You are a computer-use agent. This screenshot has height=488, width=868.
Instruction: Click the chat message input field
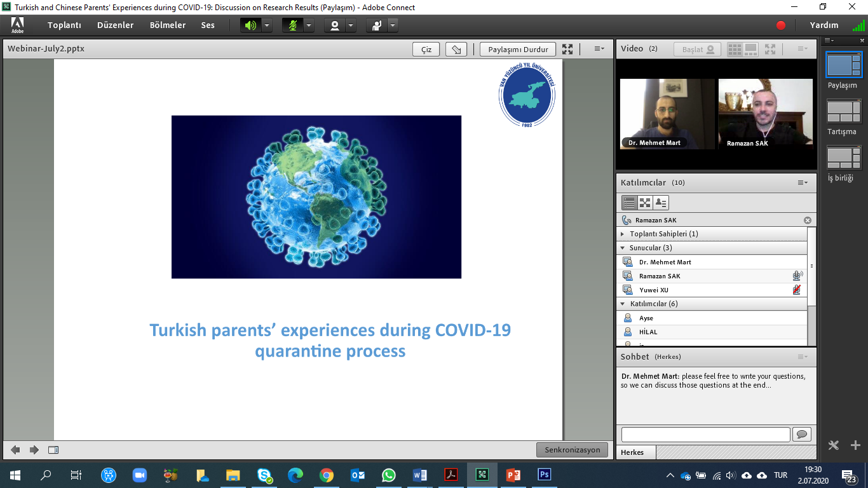(705, 434)
